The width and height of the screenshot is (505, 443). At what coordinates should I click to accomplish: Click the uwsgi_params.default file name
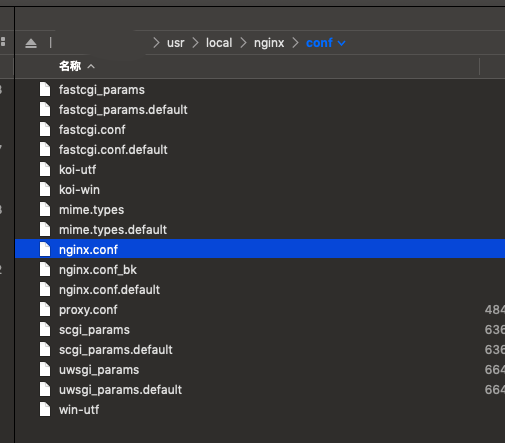120,390
